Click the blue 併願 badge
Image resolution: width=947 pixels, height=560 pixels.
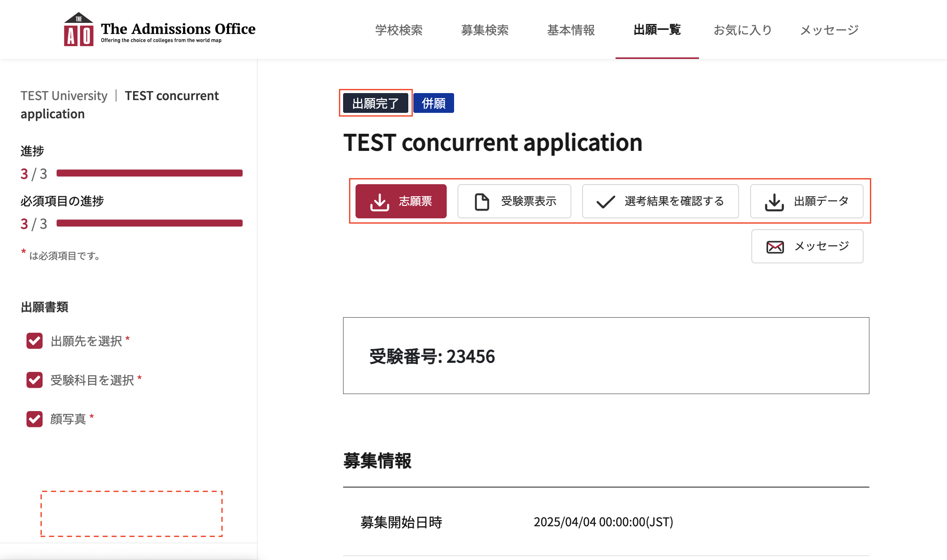[434, 103]
